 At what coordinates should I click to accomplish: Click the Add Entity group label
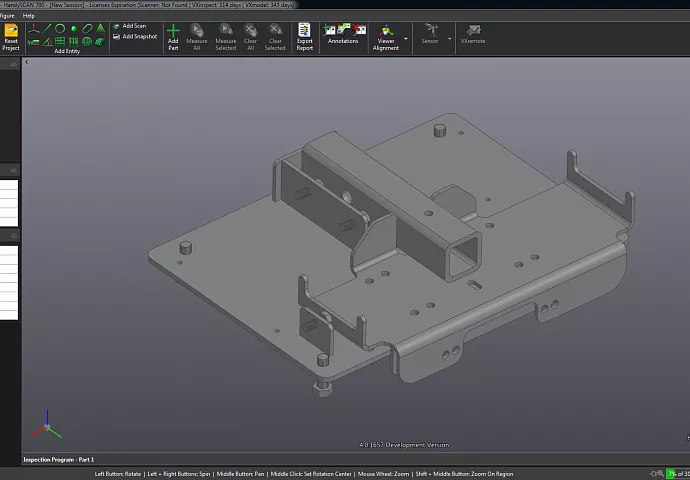(67, 51)
